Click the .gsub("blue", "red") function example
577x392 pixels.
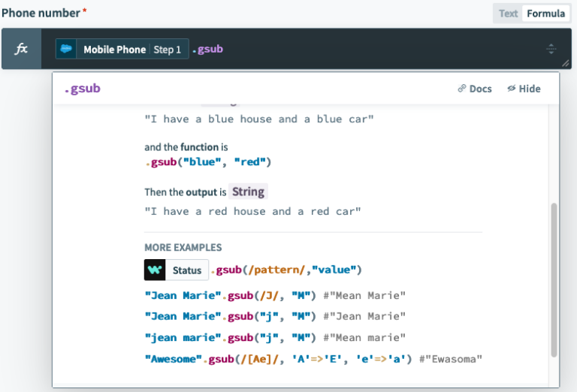[207, 161]
